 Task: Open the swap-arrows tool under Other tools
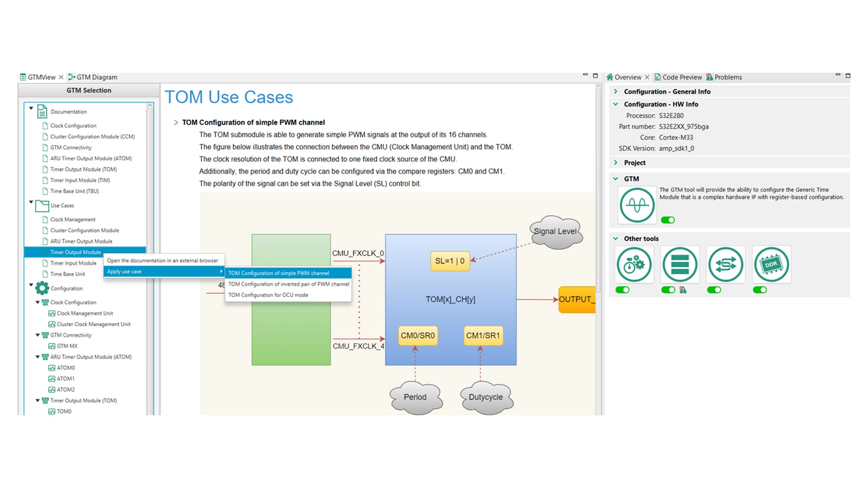click(726, 265)
